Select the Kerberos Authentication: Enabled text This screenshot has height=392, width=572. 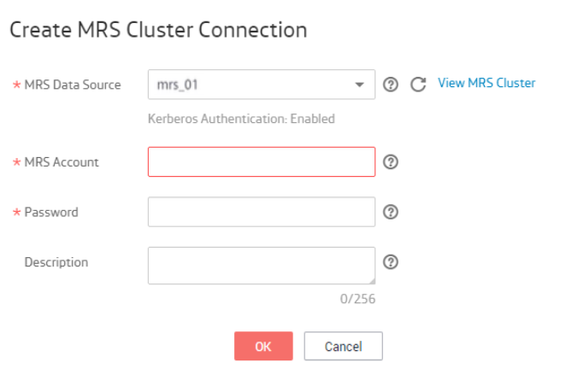pyautogui.click(x=241, y=119)
